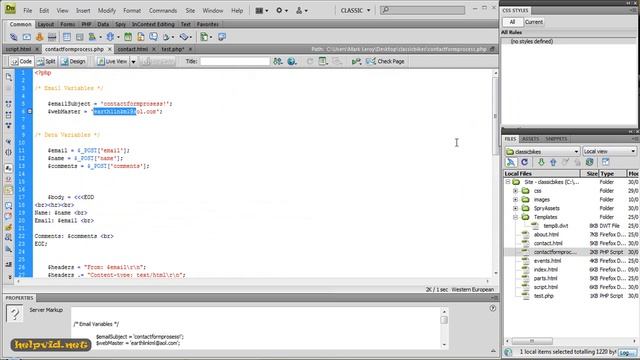
Task: Open the Modify menu
Action: (107, 11)
